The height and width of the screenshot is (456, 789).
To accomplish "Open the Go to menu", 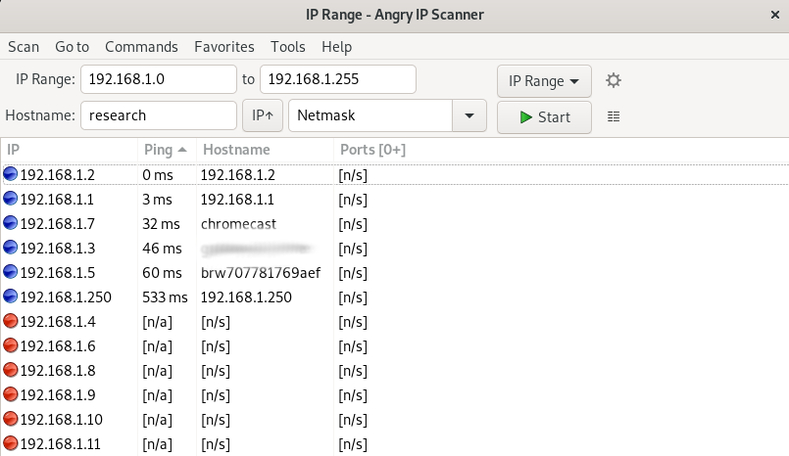I will point(72,47).
